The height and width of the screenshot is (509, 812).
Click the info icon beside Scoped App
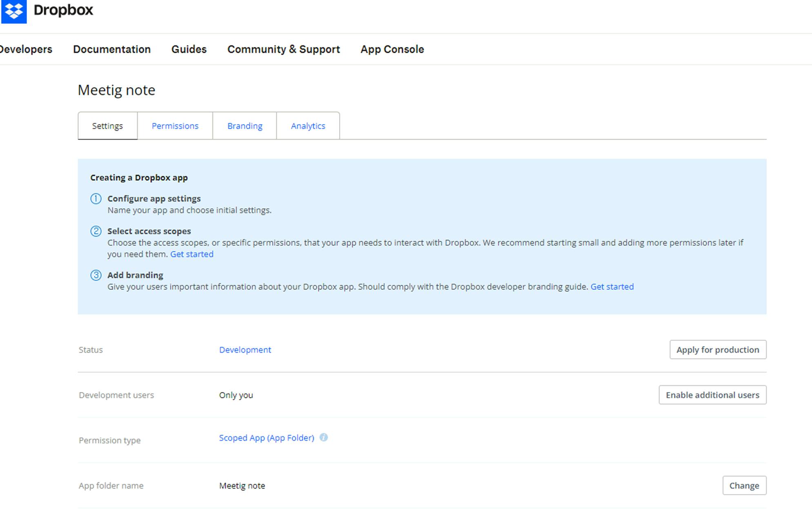(x=323, y=437)
